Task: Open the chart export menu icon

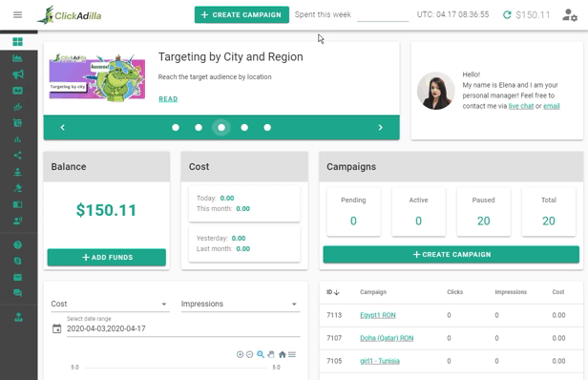Action: 292,354
